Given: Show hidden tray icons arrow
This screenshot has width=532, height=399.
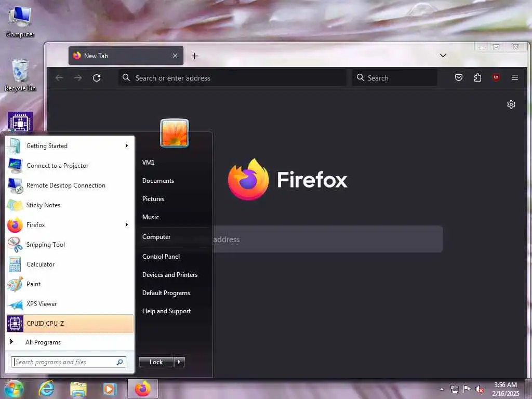Looking at the screenshot, I should pyautogui.click(x=442, y=390).
